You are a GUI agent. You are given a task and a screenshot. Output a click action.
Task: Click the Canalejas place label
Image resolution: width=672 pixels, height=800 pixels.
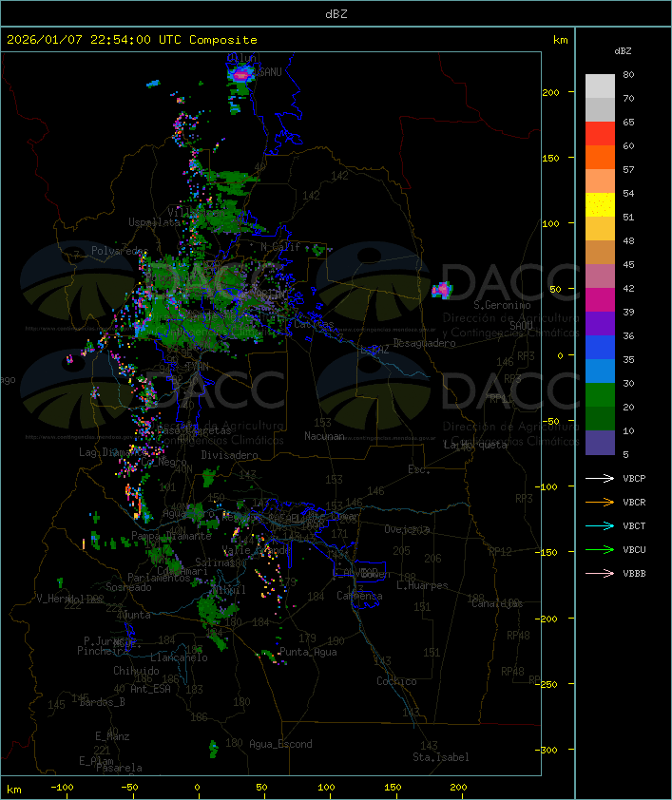[x=497, y=604]
